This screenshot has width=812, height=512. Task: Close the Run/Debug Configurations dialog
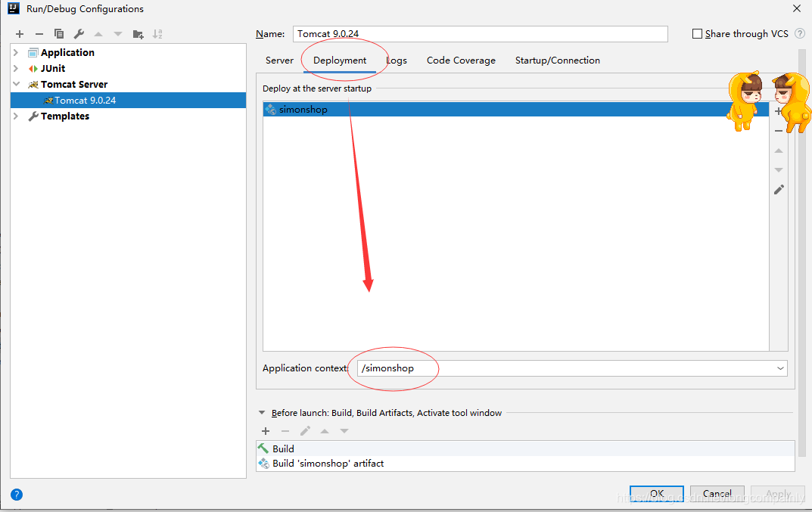click(x=797, y=8)
